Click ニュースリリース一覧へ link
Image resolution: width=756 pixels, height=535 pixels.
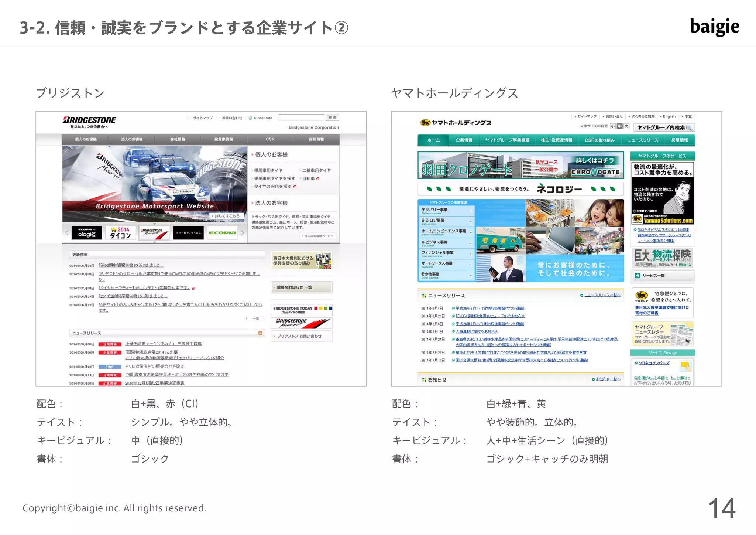click(602, 295)
